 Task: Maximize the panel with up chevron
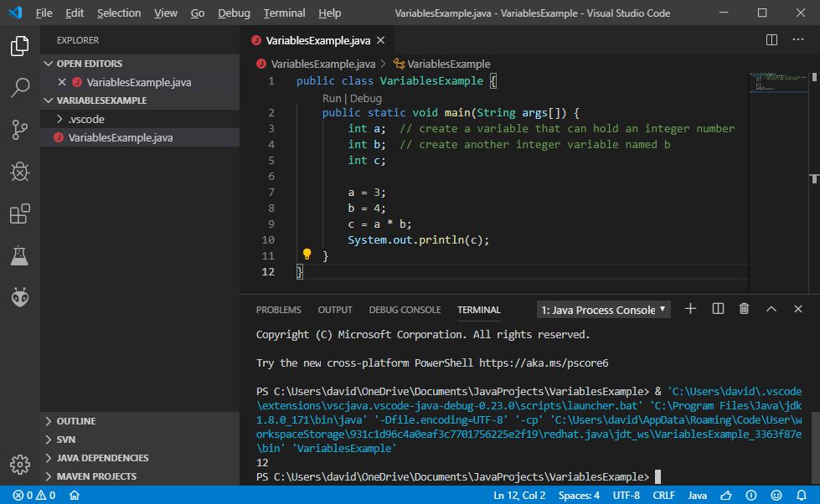[771, 309]
